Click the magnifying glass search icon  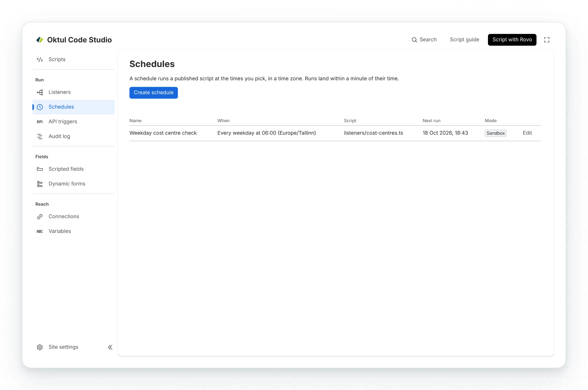[x=414, y=40]
